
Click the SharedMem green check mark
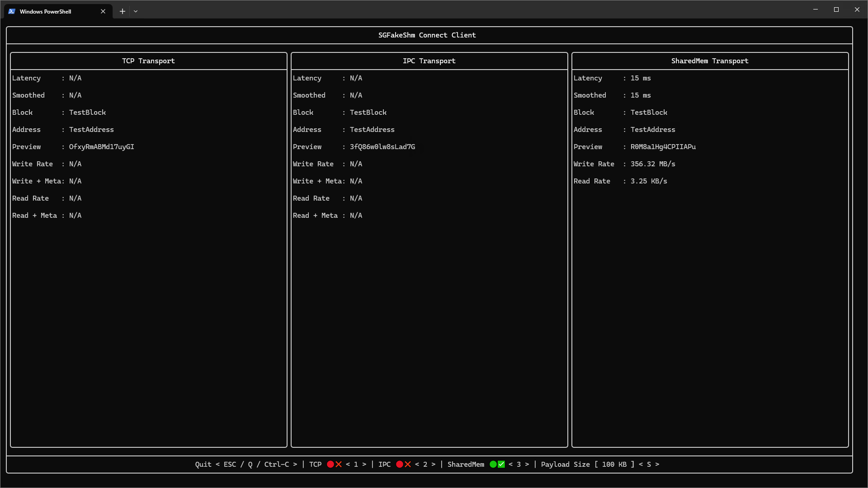(x=501, y=464)
